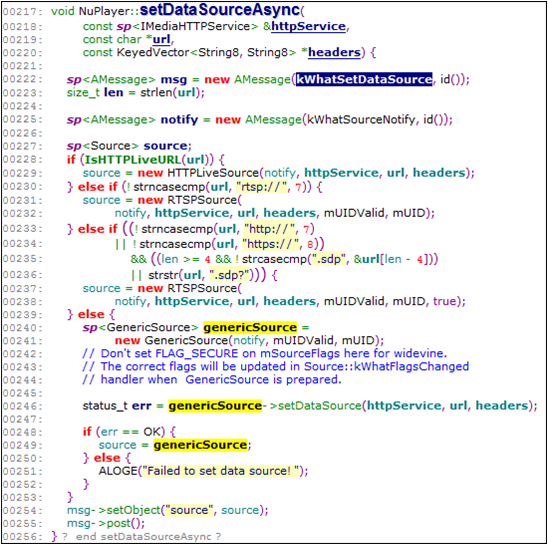The width and height of the screenshot is (548, 545).
Task: Click the NuPlayer class name on line 217
Action: click(104, 11)
